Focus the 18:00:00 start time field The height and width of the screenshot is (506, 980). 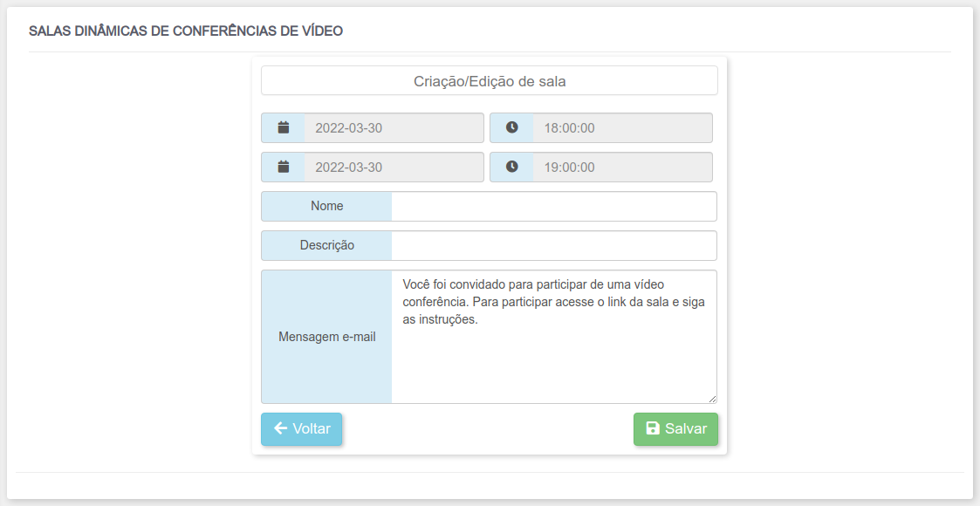pos(622,128)
